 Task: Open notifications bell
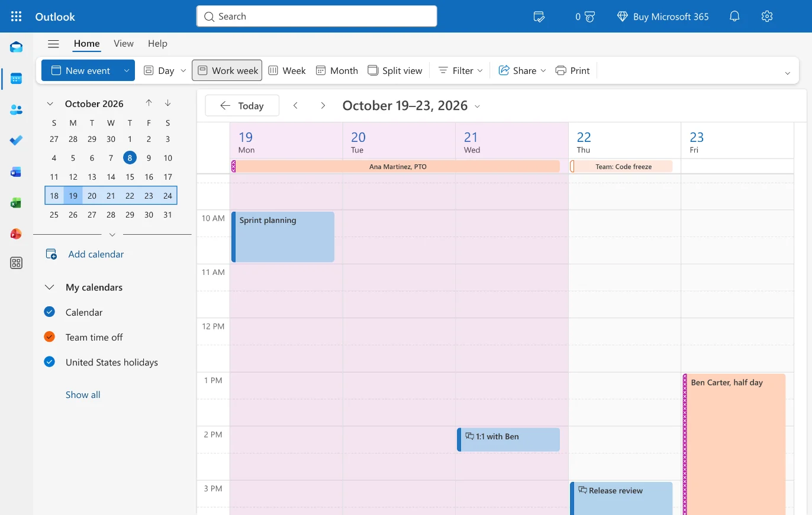coord(734,17)
